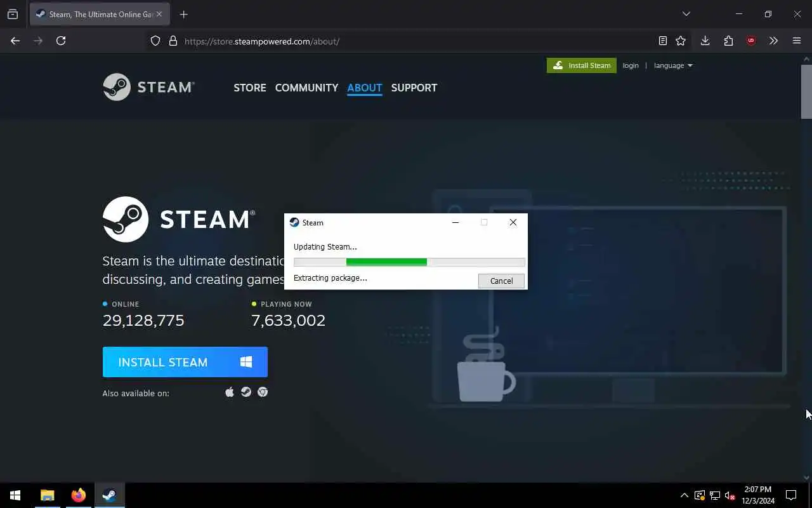812x508 pixels.
Task: Open the SUPPORT menu
Action: coord(414,88)
